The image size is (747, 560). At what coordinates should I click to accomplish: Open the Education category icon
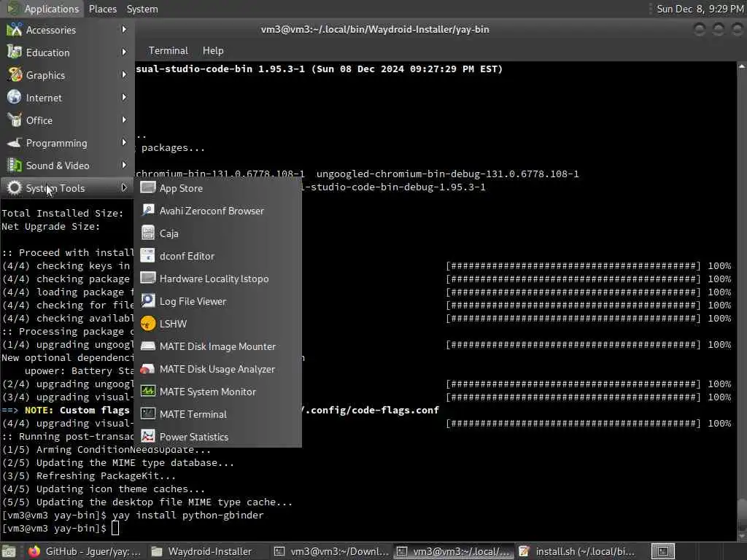[15, 52]
